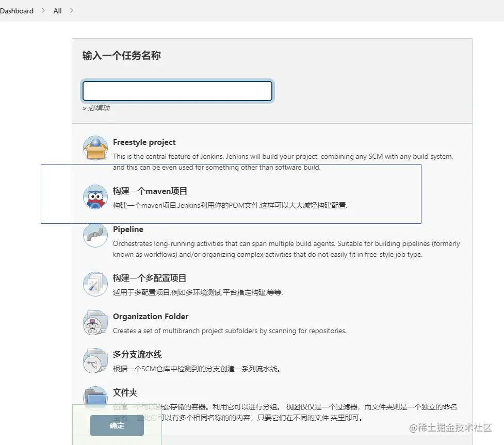This screenshot has width=504, height=445.
Task: Select the 构建一个多配置项目 title
Action: pos(150,278)
